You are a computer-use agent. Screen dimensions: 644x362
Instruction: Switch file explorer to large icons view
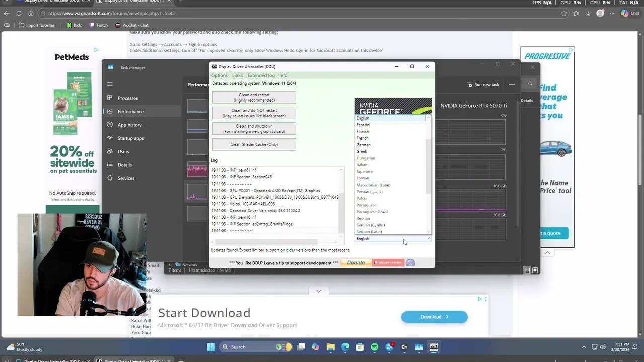(535, 270)
